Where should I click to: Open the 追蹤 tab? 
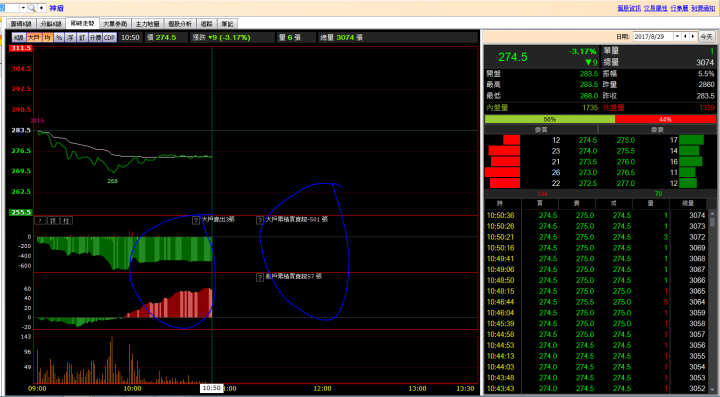207,24
